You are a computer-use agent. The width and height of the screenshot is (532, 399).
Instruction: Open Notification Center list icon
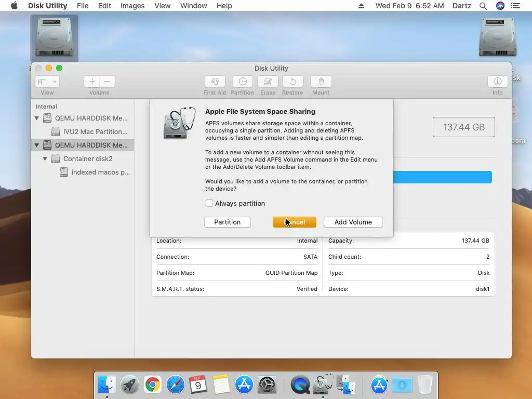515,6
